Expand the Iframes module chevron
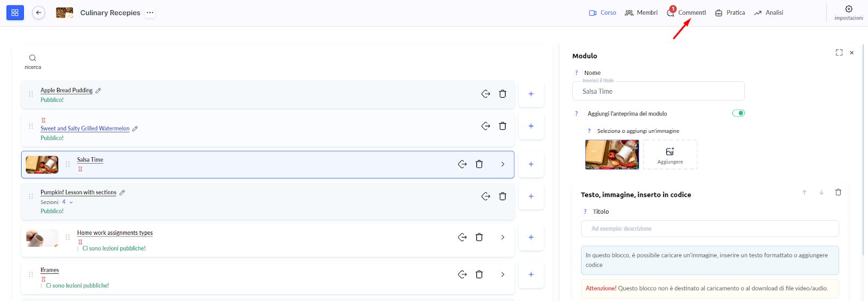Image resolution: width=868 pixels, height=301 pixels. tap(502, 274)
